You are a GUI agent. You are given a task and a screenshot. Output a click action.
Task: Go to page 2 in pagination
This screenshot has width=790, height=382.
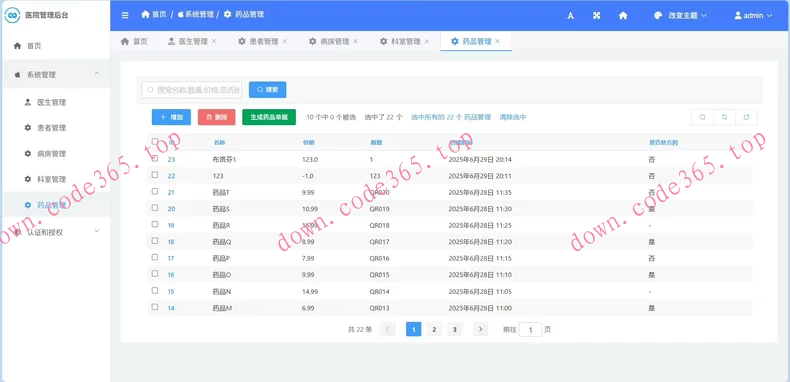434,330
